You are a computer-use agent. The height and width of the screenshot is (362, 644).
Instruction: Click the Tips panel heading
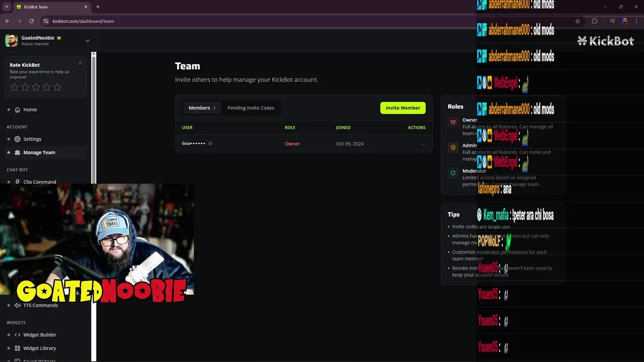pyautogui.click(x=454, y=214)
